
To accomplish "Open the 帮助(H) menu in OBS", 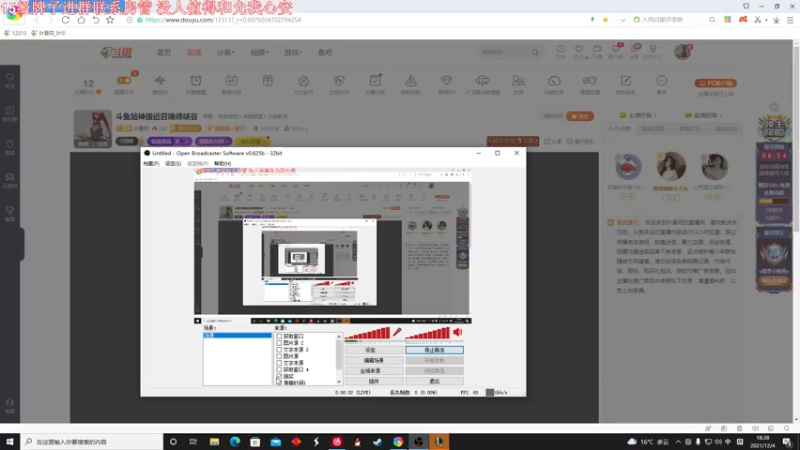I will (x=222, y=164).
